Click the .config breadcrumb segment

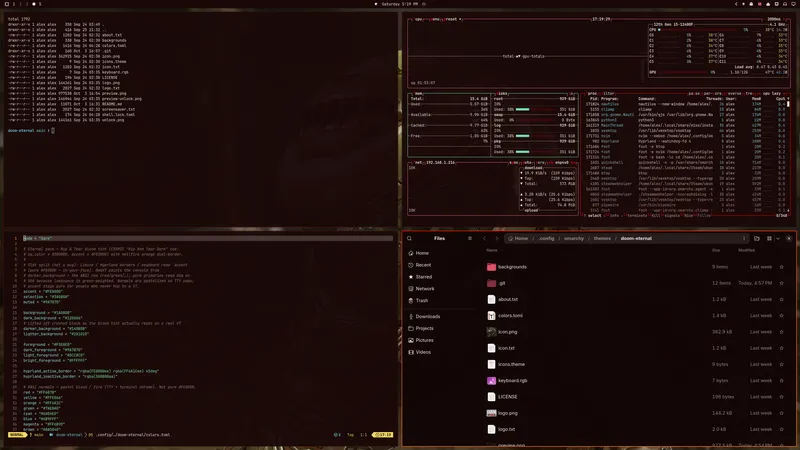[546, 238]
